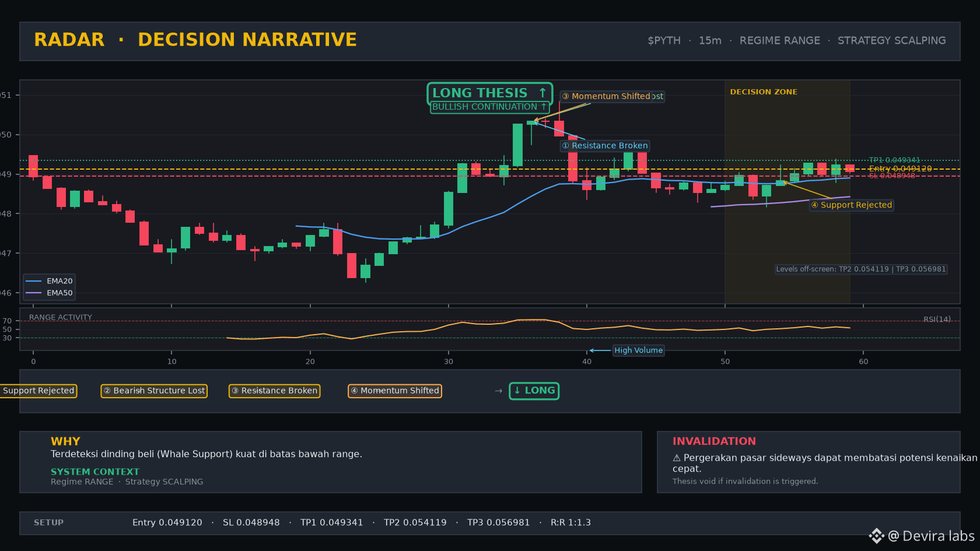Click the warning triangle icon under INVALIDATION
980x551 pixels.
tap(677, 458)
